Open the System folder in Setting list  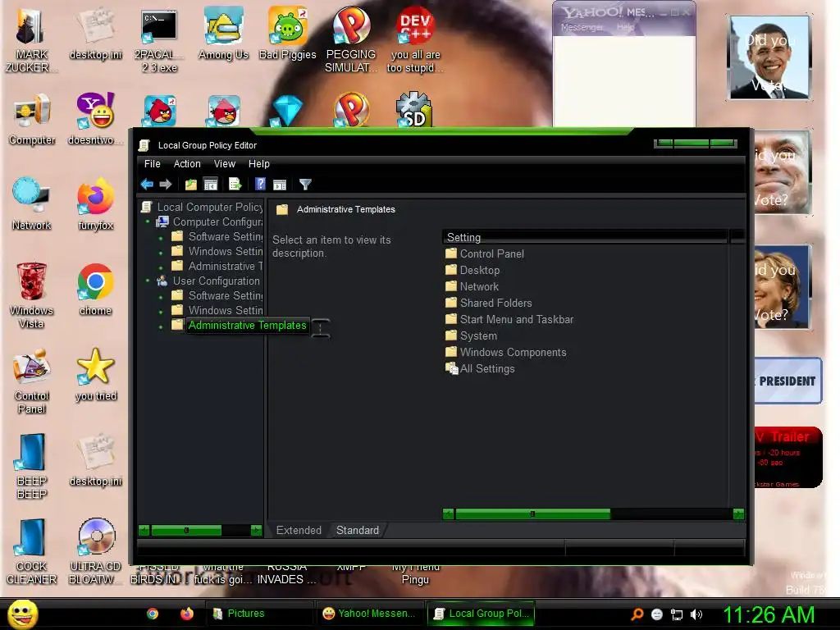472,336
